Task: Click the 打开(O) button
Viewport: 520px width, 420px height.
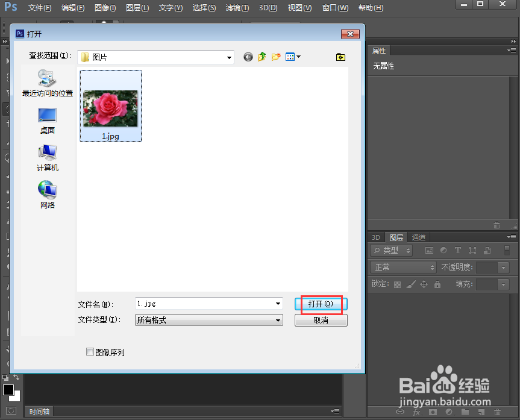Action: (x=321, y=304)
